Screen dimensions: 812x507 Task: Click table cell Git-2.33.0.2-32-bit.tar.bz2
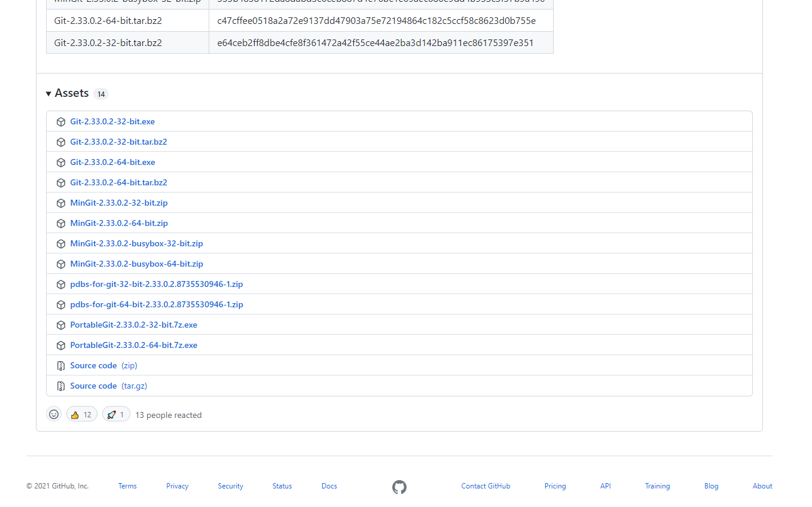127,43
